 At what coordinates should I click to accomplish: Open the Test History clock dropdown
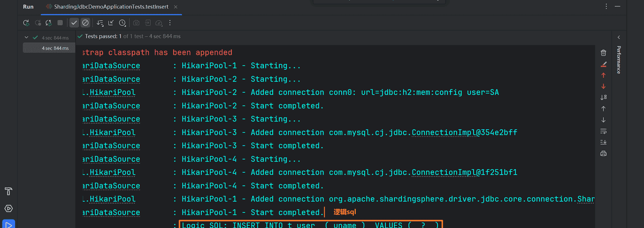tap(123, 23)
